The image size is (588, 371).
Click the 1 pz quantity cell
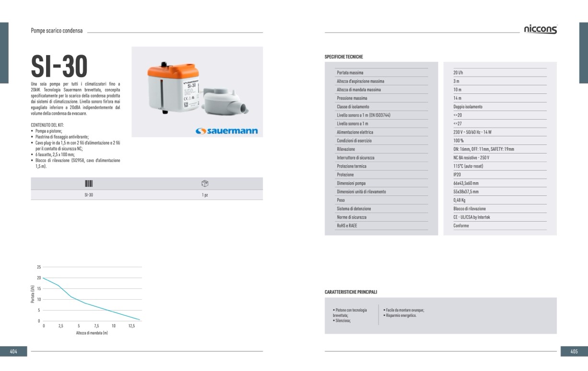205,195
